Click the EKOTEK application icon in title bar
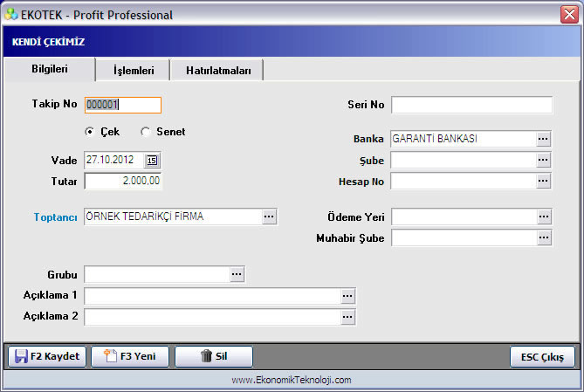Viewport: 584px width, 392px height. pos(10,14)
